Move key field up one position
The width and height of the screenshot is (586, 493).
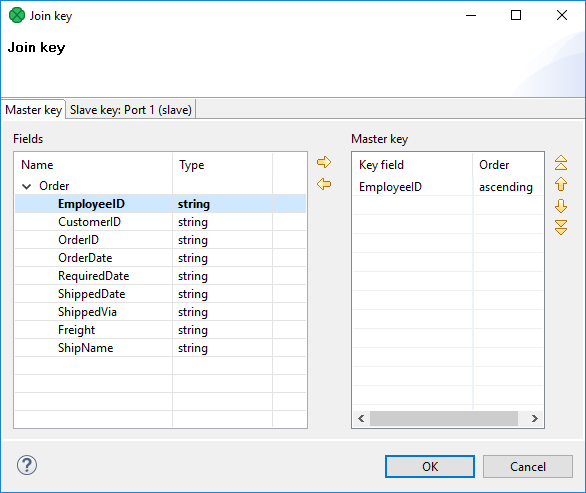(x=561, y=184)
